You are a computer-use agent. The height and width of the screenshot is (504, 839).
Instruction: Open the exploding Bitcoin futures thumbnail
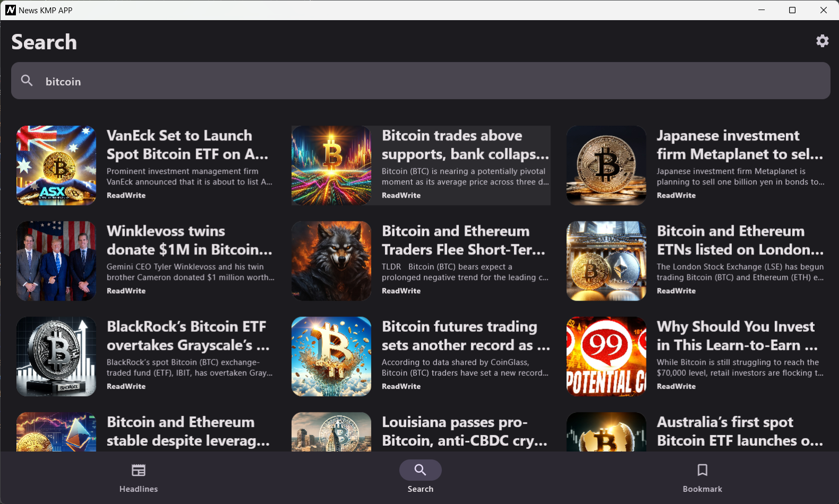pos(331,356)
